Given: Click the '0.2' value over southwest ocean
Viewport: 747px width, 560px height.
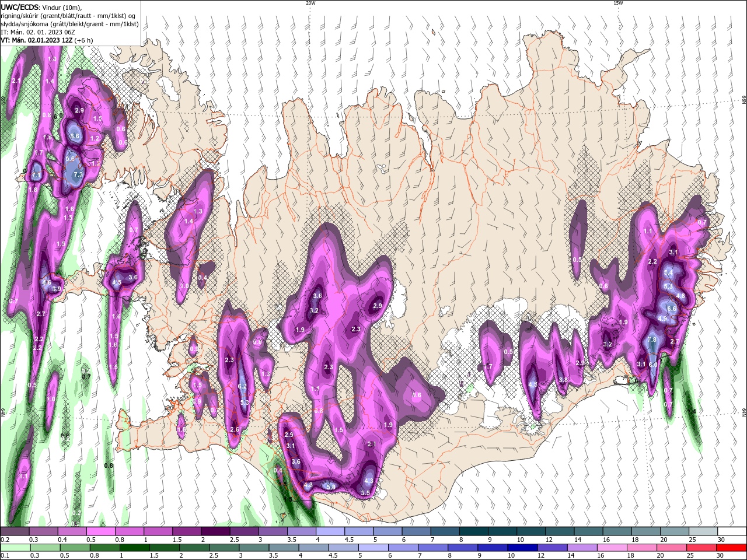Looking at the screenshot, I should click(76, 513).
